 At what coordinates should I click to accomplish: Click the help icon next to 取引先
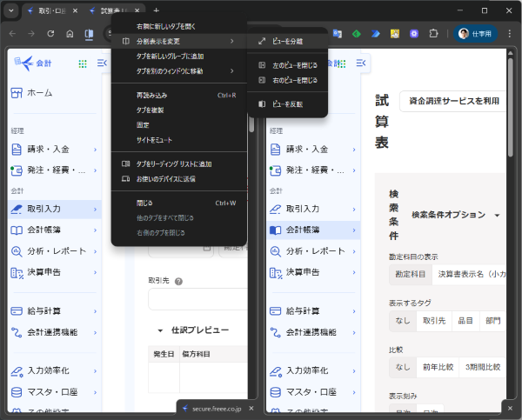click(x=178, y=282)
